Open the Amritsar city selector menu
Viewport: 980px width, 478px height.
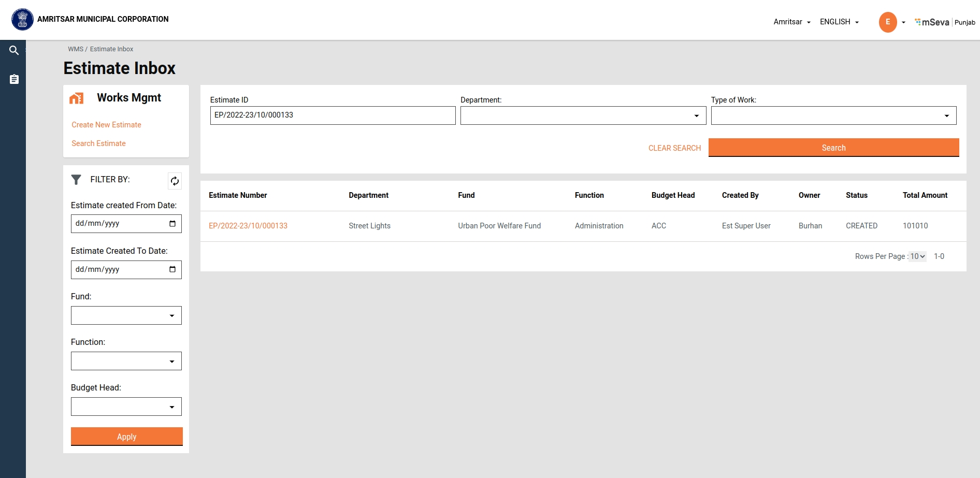791,22
